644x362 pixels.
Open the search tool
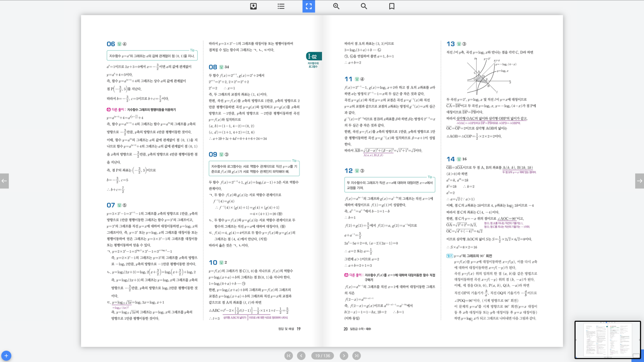[364, 6]
